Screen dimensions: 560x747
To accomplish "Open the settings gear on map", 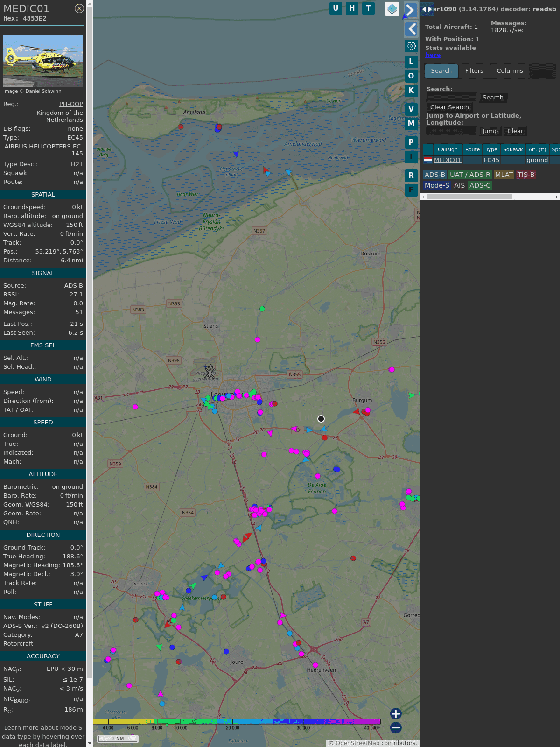I will click(x=411, y=46).
